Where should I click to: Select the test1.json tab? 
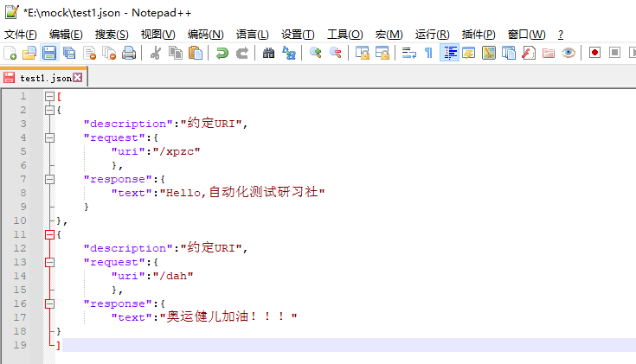click(45, 78)
